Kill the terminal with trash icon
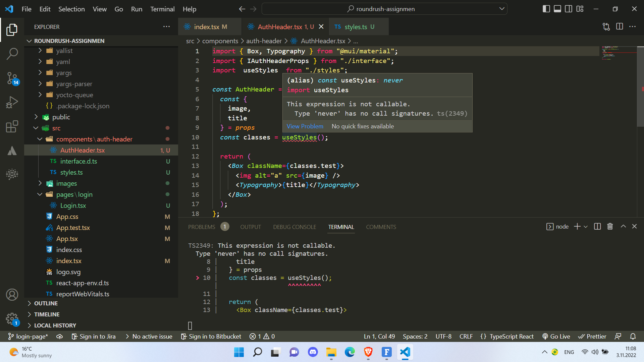Image resolution: width=644 pixels, height=362 pixels. pos(610,227)
